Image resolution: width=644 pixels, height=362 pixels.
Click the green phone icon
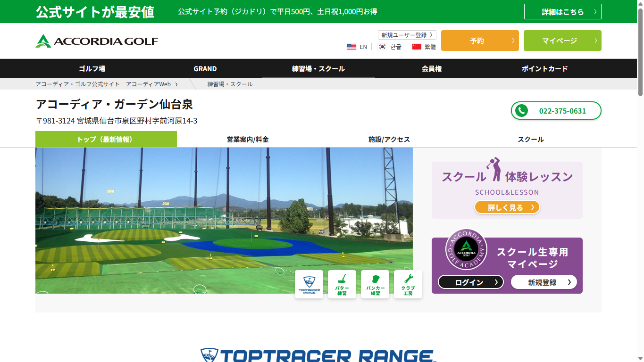tap(521, 111)
